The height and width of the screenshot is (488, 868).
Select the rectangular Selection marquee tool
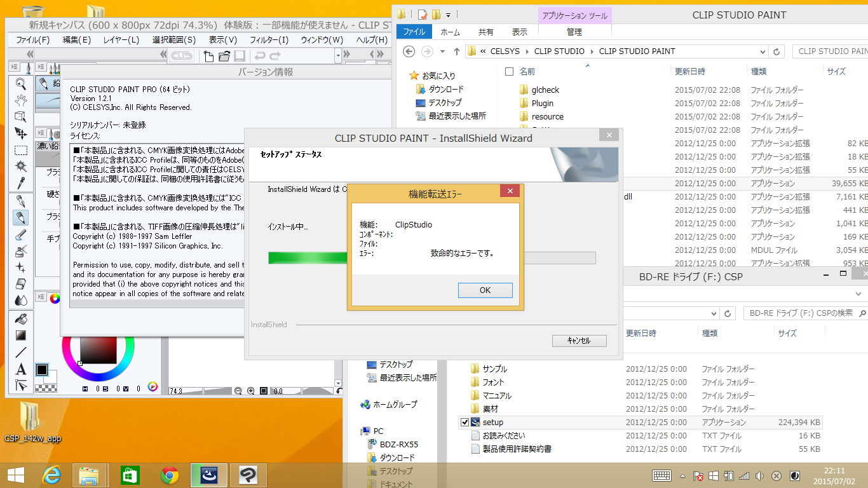tap(21, 150)
